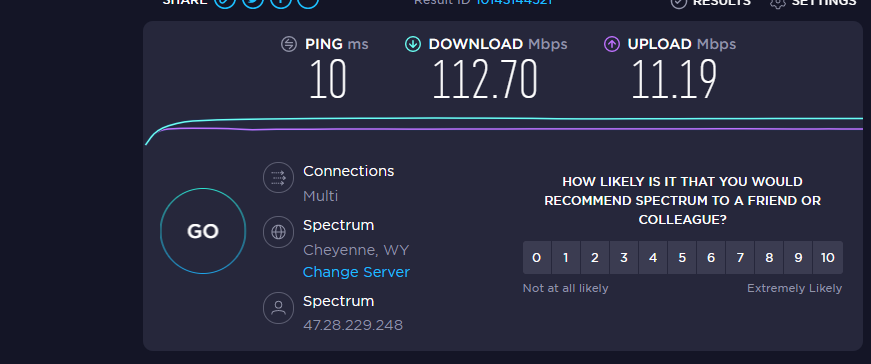The width and height of the screenshot is (871, 364).
Task: Click the IP address 47.28.229.248
Action: (353, 325)
